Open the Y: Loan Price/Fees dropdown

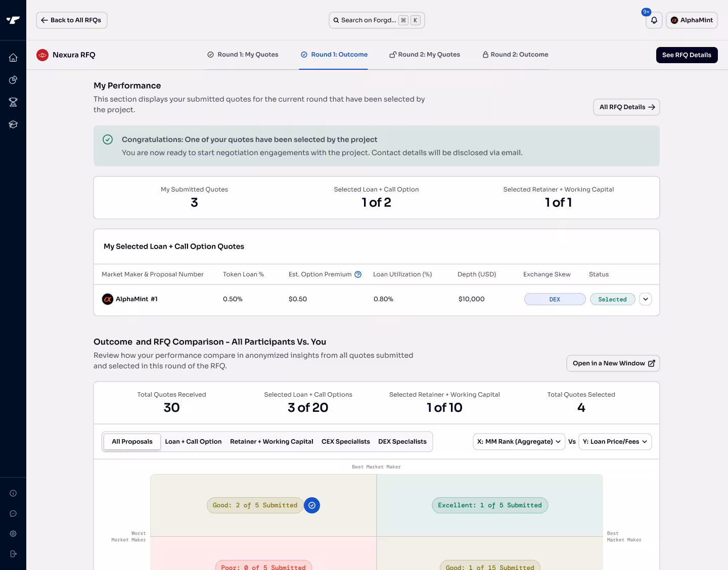click(615, 442)
